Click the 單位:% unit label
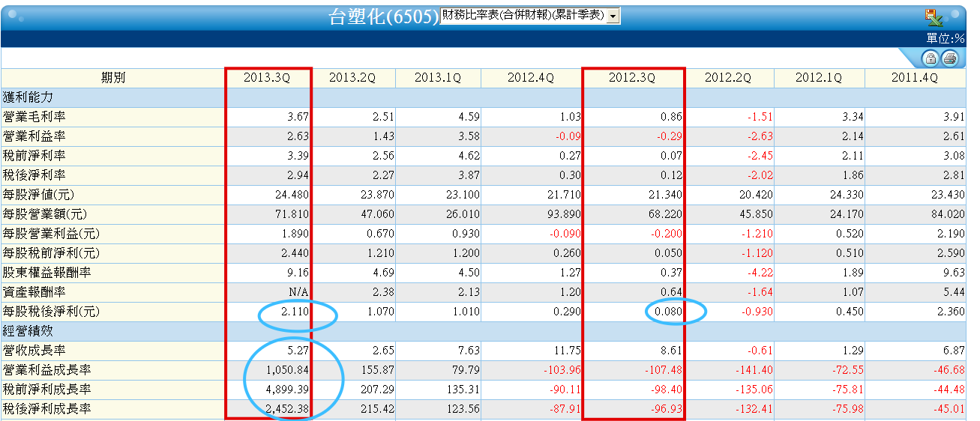 point(946,38)
